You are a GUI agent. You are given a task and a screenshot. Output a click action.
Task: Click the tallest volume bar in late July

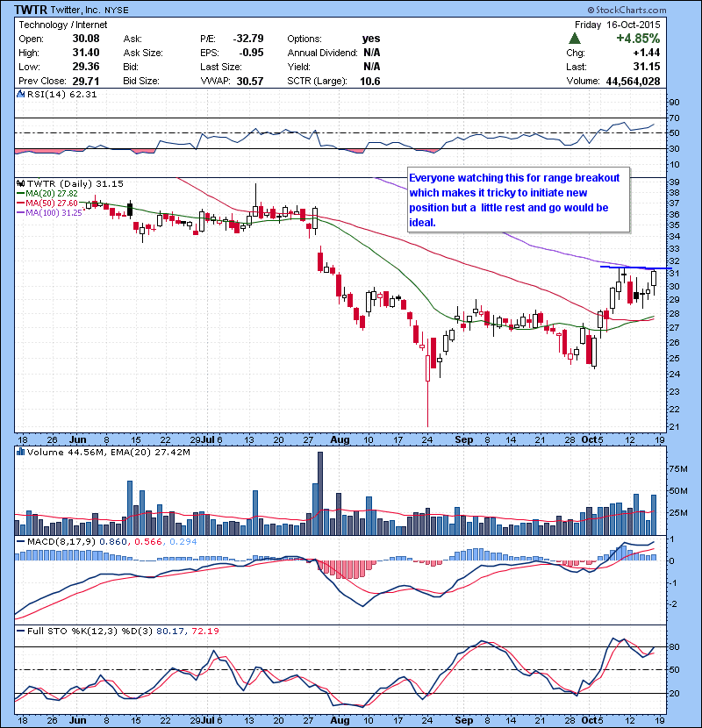(320, 493)
